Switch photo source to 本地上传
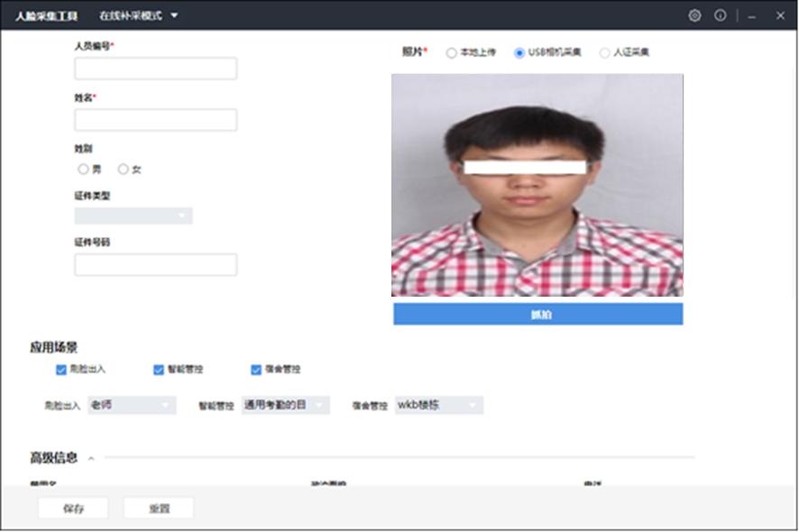Viewport: 799px width, 532px height. (x=451, y=52)
